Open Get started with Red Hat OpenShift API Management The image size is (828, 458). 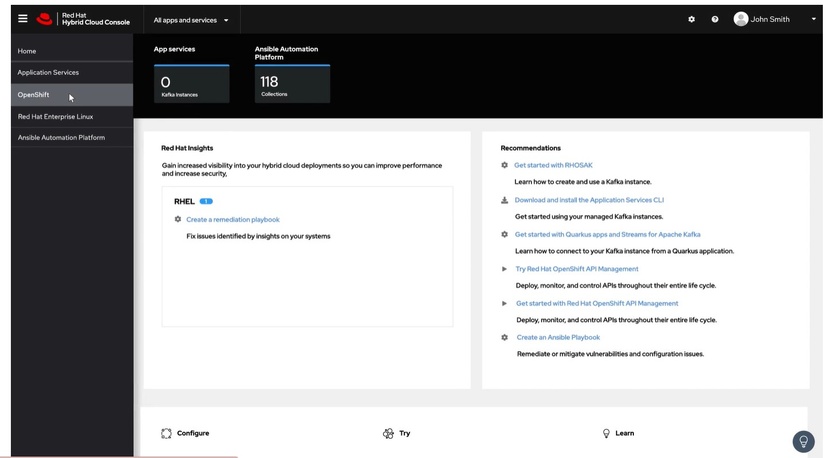[597, 303]
